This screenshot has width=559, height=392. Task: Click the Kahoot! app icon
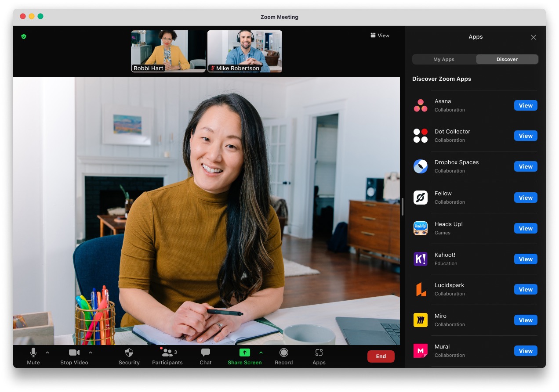click(421, 259)
